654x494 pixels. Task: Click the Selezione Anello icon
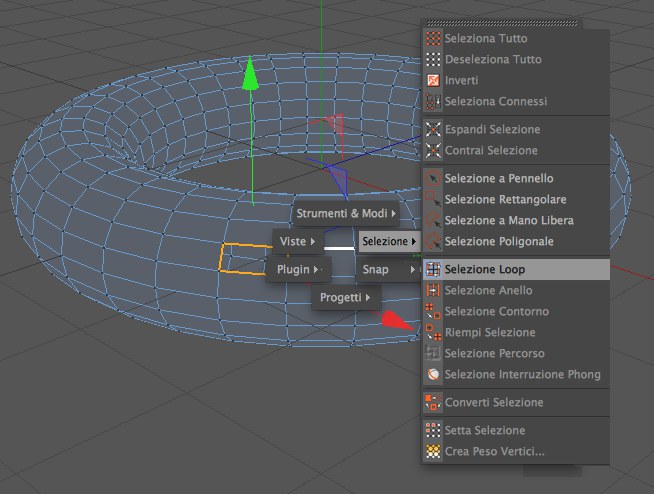(433, 290)
